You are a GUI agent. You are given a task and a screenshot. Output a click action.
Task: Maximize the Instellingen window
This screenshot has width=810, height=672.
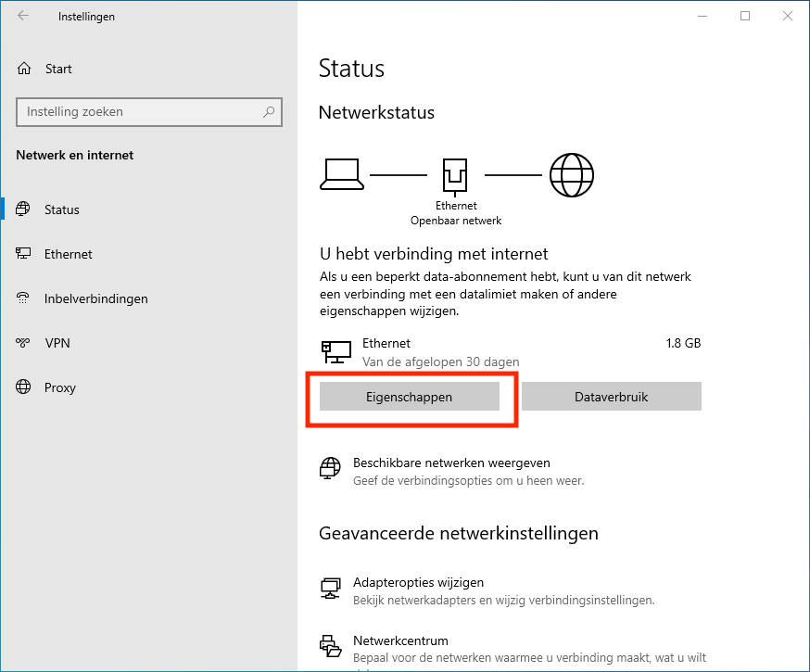click(x=745, y=16)
